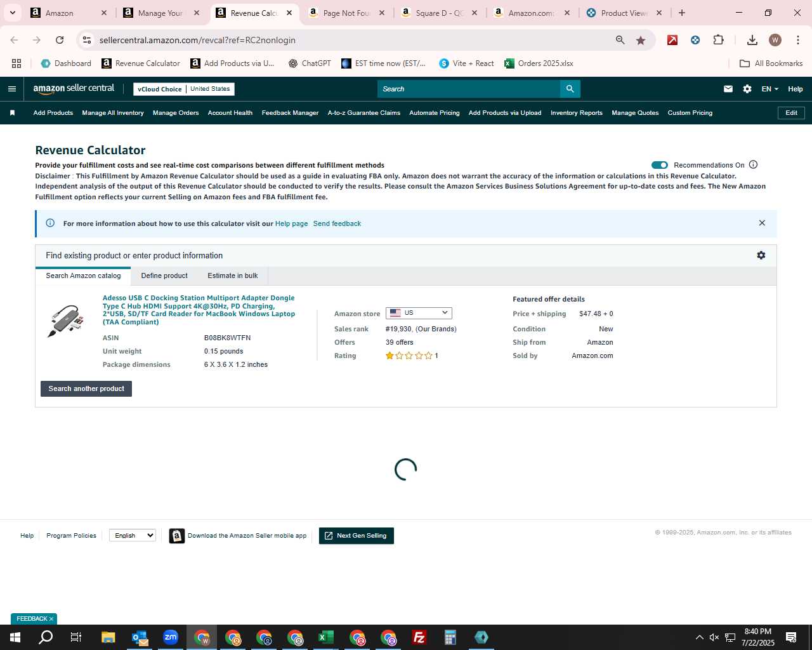Open Manage Orders menu item
The height and width of the screenshot is (650, 812).
tap(176, 113)
